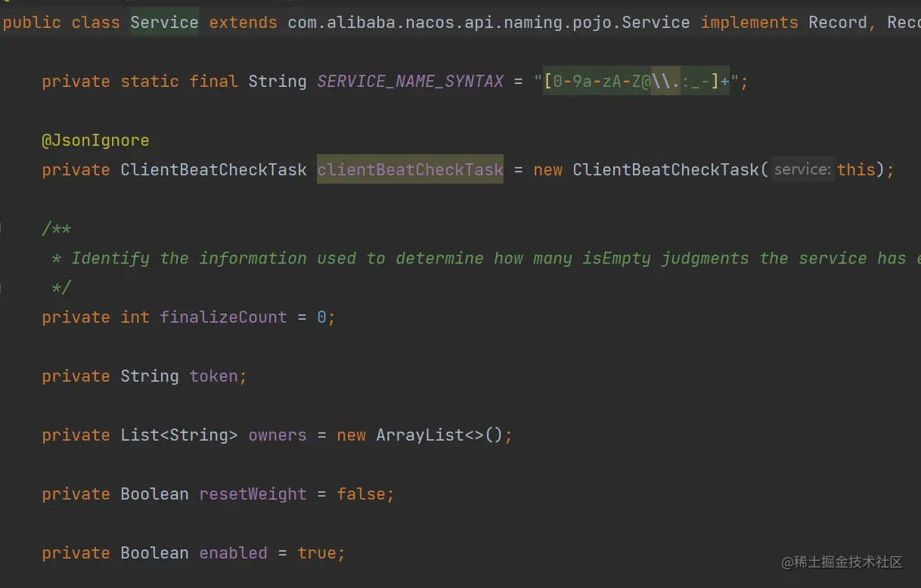This screenshot has height=588, width=921.
Task: Click the String type before token
Action: coord(150,376)
